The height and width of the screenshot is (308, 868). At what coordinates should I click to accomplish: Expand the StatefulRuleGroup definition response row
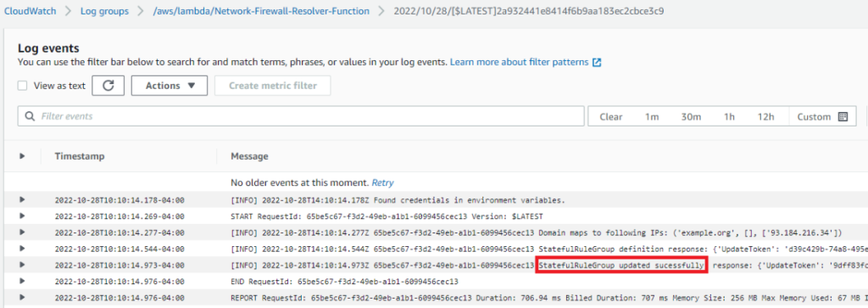pyautogui.click(x=22, y=249)
